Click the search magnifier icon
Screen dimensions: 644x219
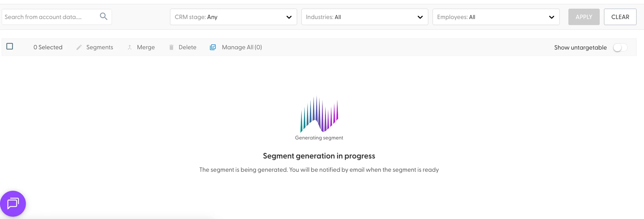(103, 16)
